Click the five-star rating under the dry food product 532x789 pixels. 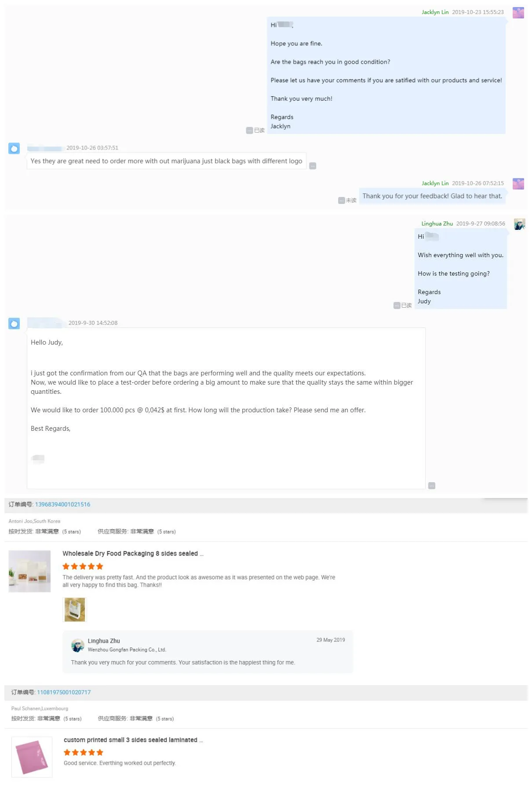tap(83, 567)
